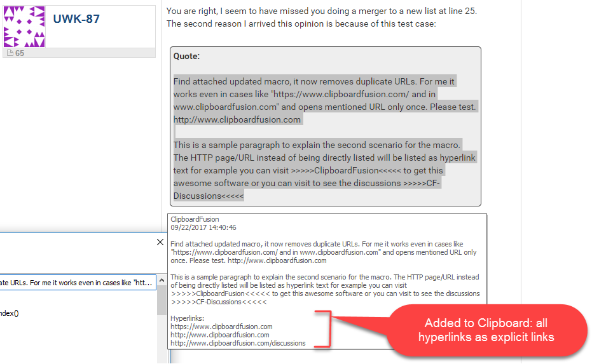Click the 'ClipboardFusion' title in the preview tooltip

195,219
